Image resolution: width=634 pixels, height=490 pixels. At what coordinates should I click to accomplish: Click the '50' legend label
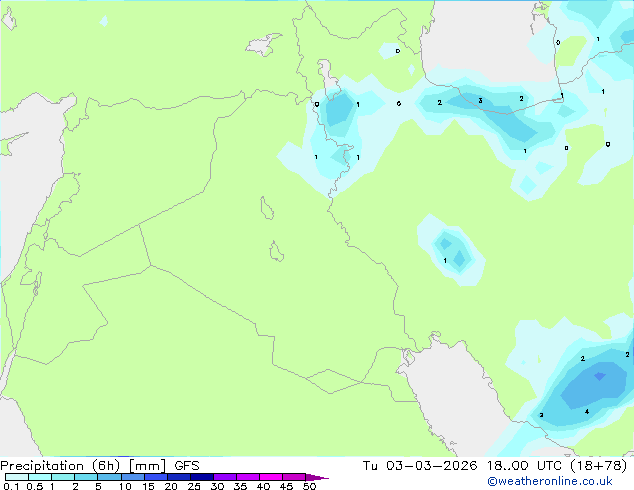[x=310, y=486]
